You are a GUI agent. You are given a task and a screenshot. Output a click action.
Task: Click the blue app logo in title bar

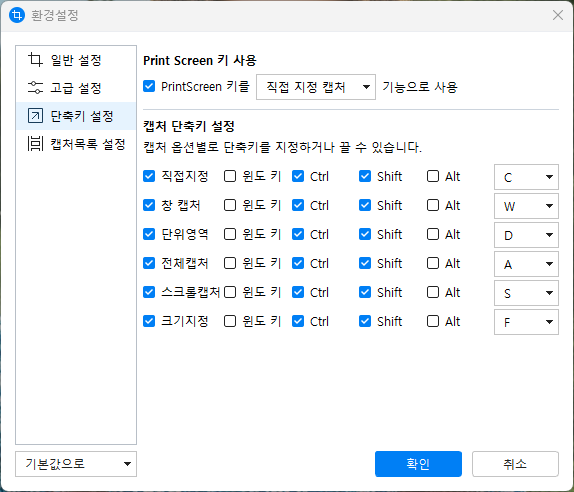17,15
